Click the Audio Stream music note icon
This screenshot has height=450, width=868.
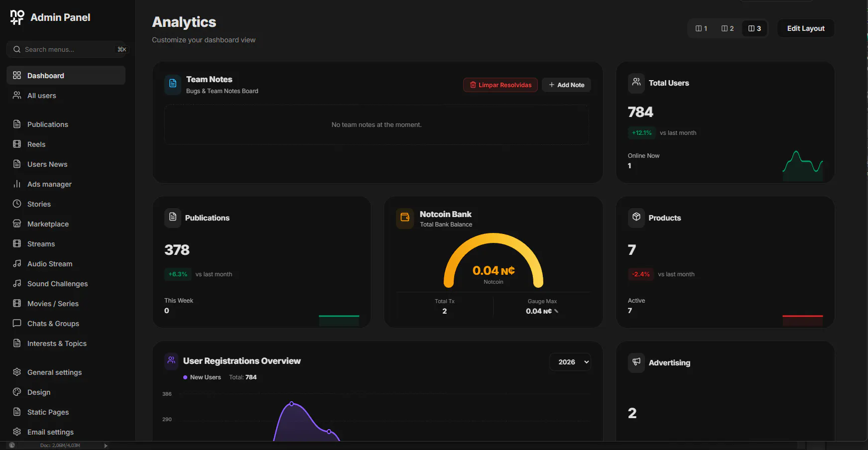(17, 264)
